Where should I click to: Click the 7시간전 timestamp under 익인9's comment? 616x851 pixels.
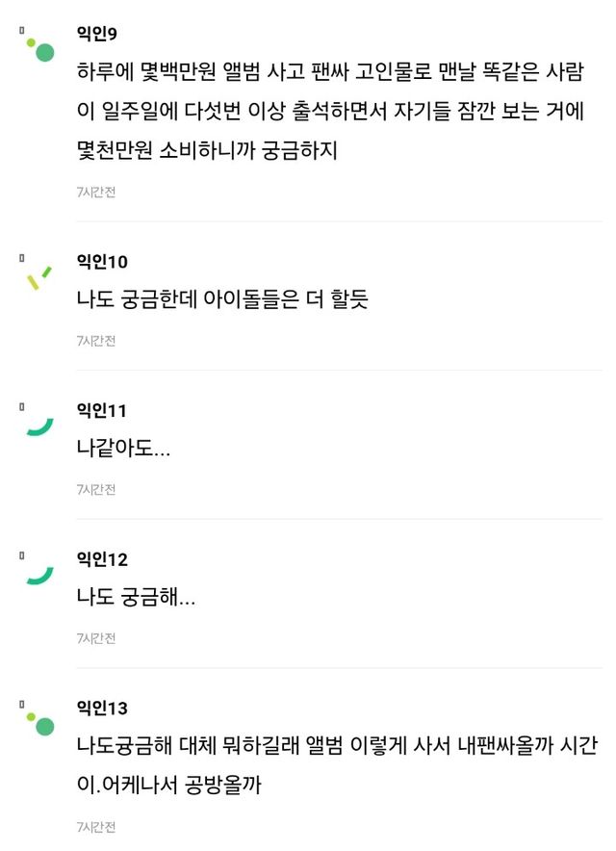[96, 192]
